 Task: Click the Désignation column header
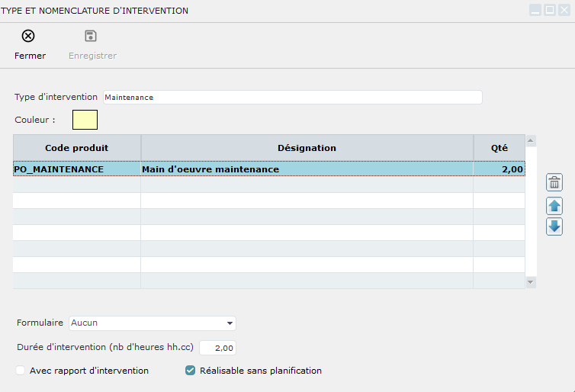(x=307, y=148)
